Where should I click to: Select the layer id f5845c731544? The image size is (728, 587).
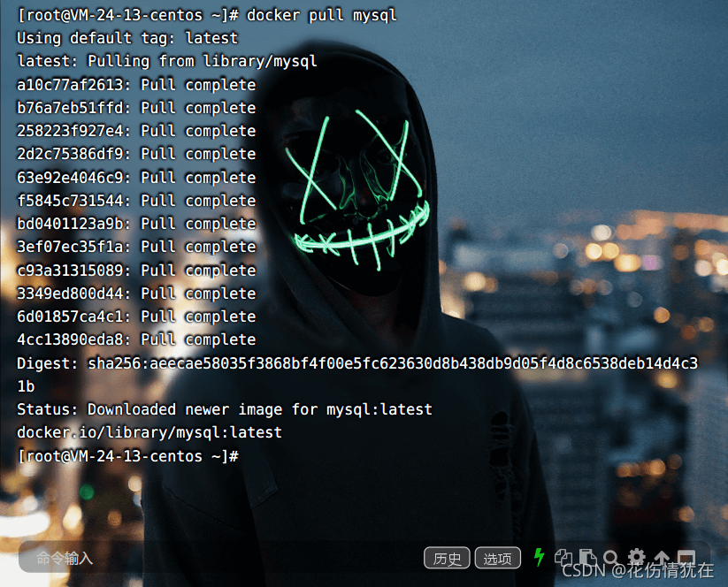[70, 201]
